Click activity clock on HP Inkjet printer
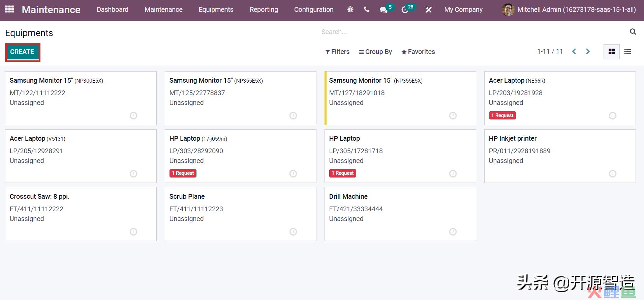This screenshot has width=644, height=300. click(613, 174)
